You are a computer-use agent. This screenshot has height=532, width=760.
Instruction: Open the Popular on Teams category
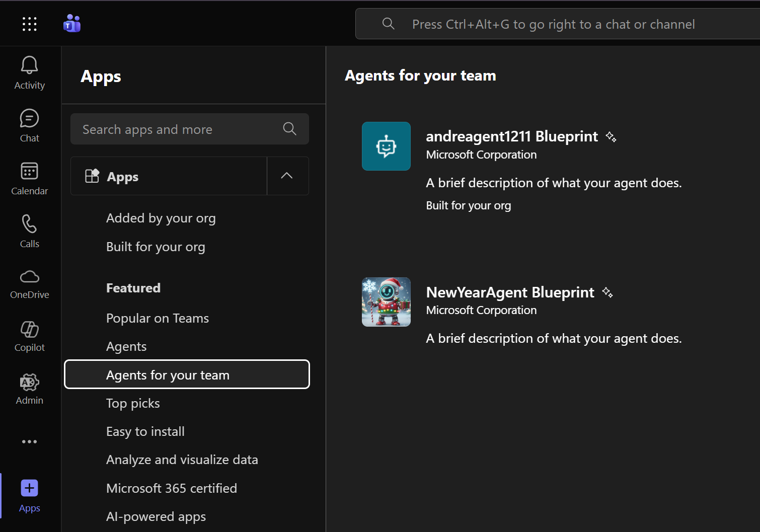157,318
